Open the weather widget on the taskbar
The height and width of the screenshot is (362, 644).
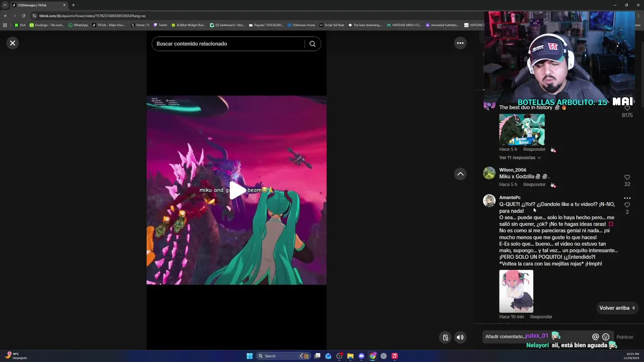(16, 356)
